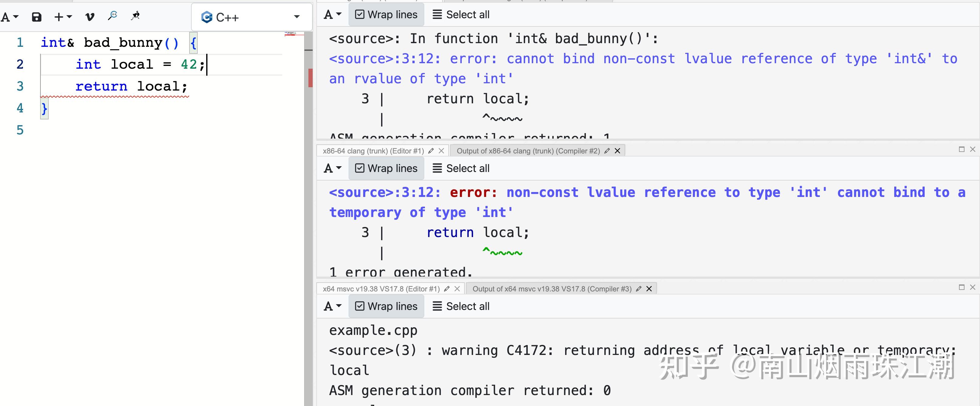Open font size dropdown in msvc output pane
The width and height of the screenshot is (980, 406).
pyautogui.click(x=332, y=306)
